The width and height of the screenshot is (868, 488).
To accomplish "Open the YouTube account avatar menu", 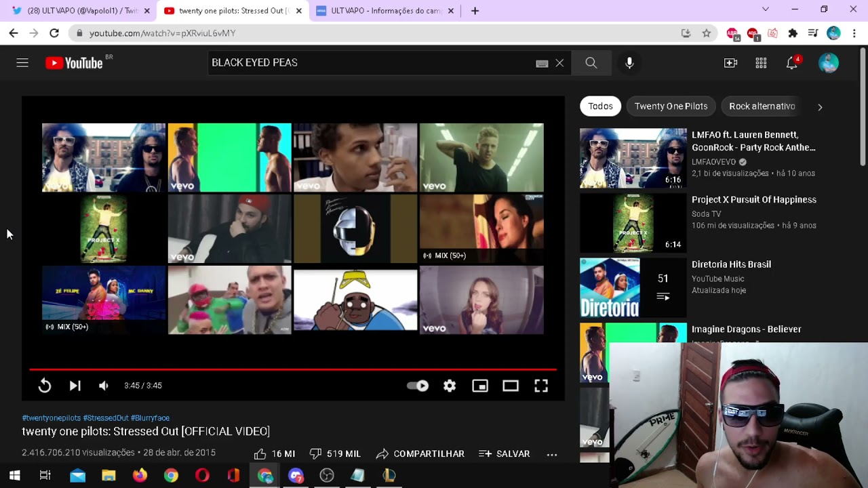I will click(x=829, y=63).
